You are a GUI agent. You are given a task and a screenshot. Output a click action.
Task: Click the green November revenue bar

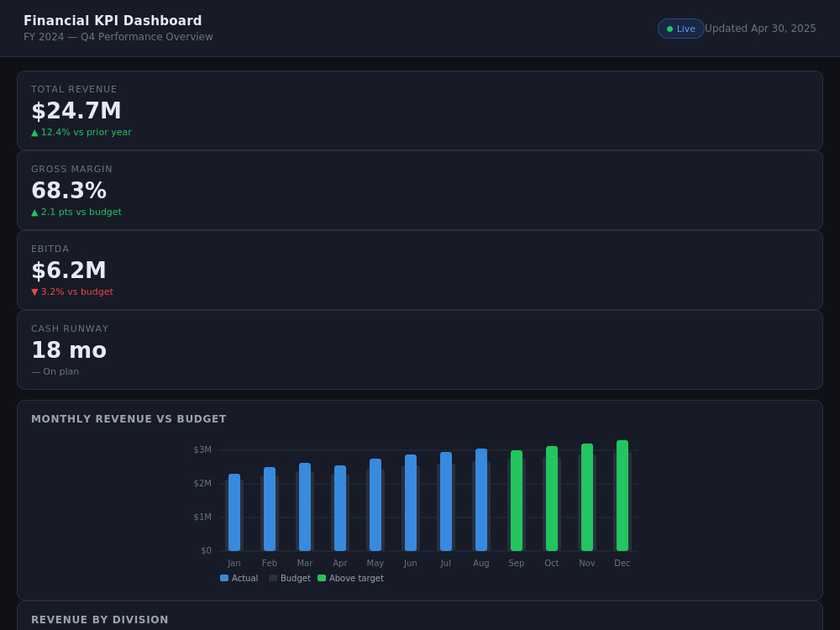tap(587, 497)
